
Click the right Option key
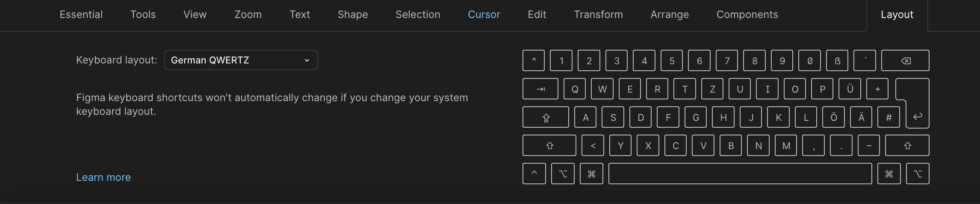tap(918, 174)
